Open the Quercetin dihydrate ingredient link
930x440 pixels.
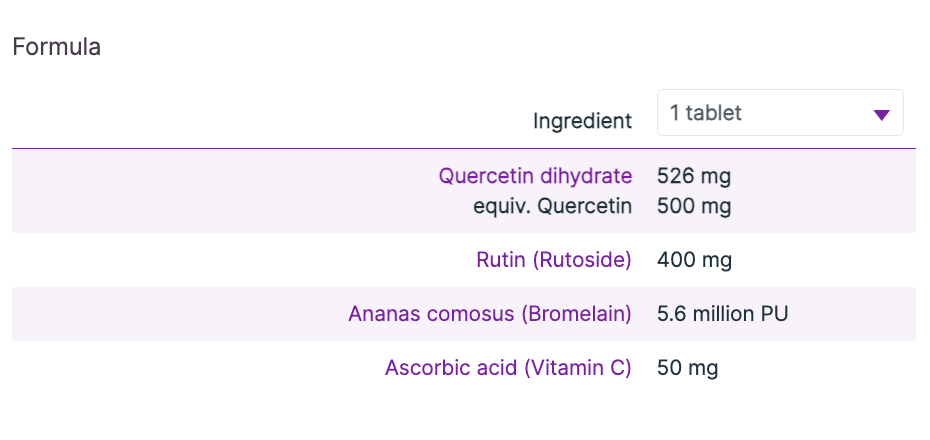click(x=535, y=176)
